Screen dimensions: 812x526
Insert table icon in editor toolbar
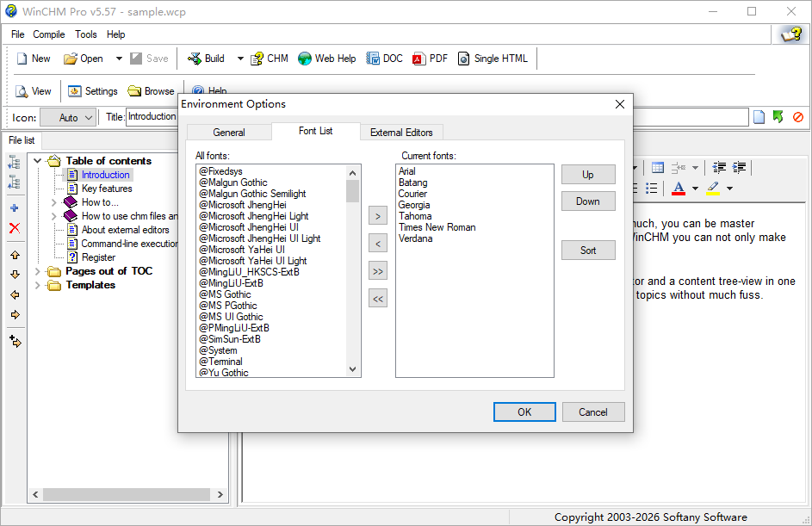point(658,167)
